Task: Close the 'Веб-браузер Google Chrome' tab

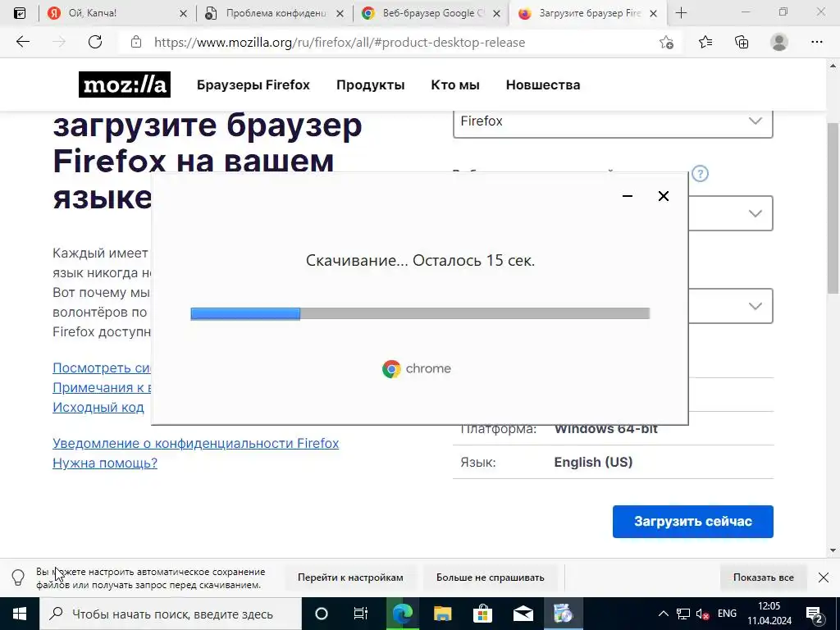Action: tap(496, 13)
